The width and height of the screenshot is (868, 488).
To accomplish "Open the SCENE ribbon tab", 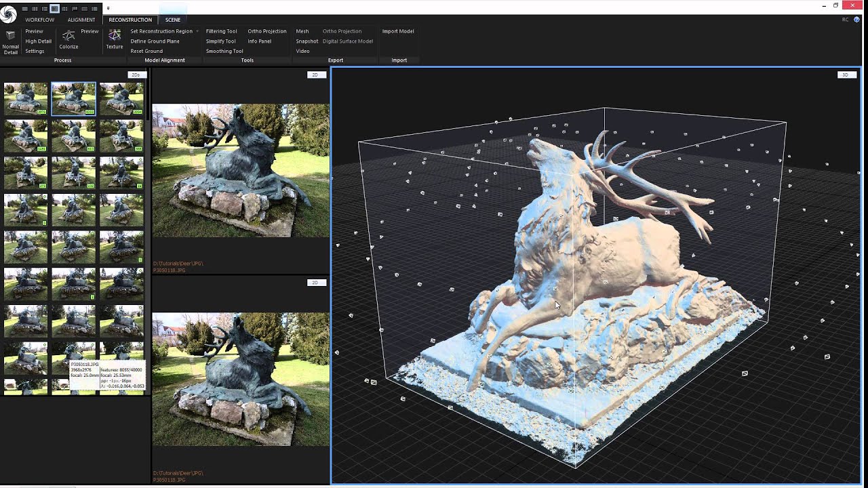I will point(173,20).
